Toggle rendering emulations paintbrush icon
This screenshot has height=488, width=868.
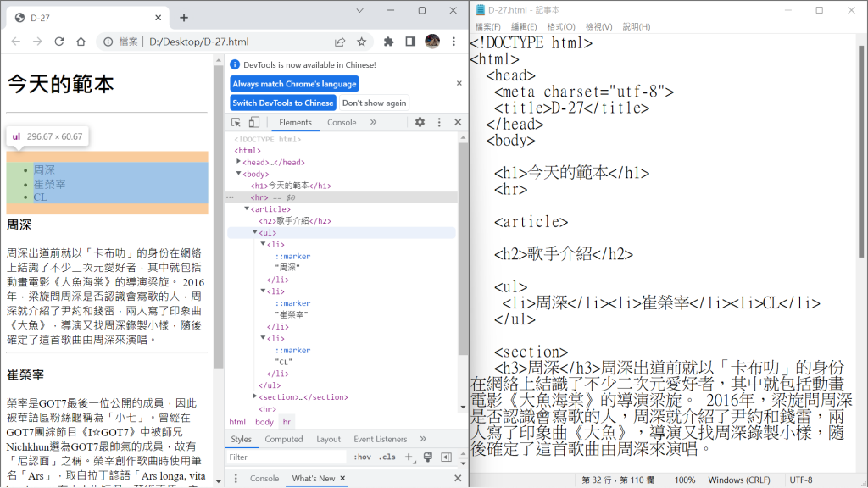point(428,457)
